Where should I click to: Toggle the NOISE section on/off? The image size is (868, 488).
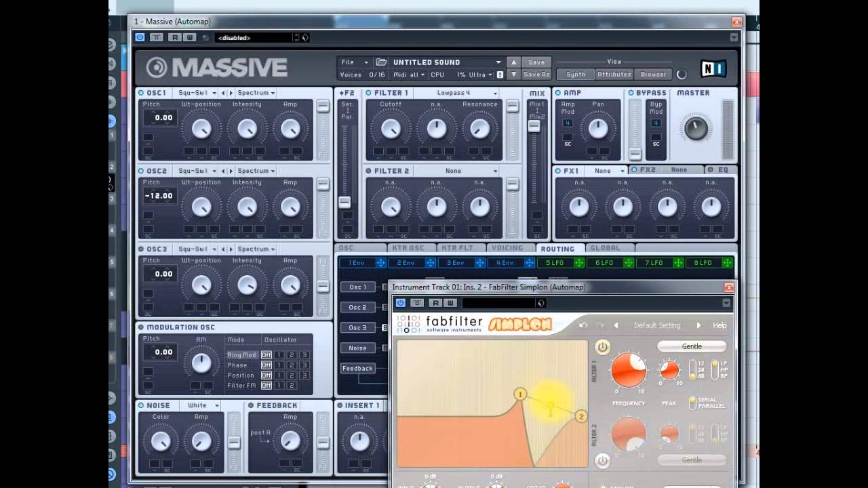(141, 405)
